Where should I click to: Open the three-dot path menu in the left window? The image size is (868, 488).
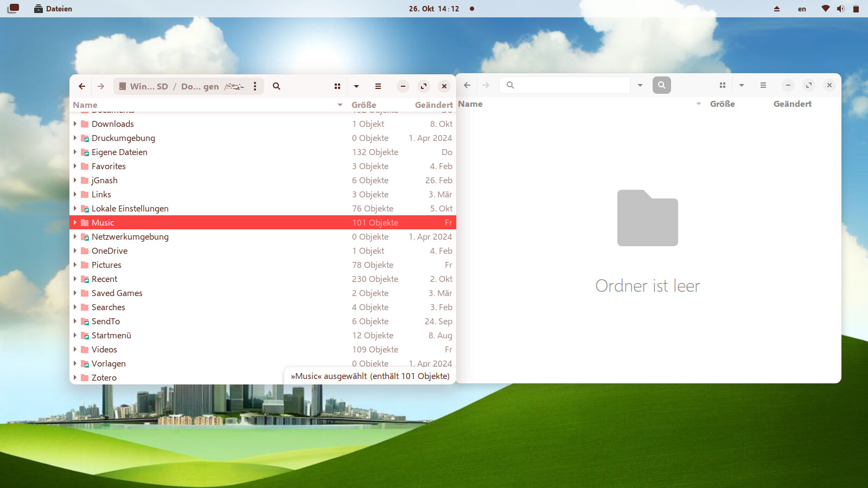[x=255, y=86]
